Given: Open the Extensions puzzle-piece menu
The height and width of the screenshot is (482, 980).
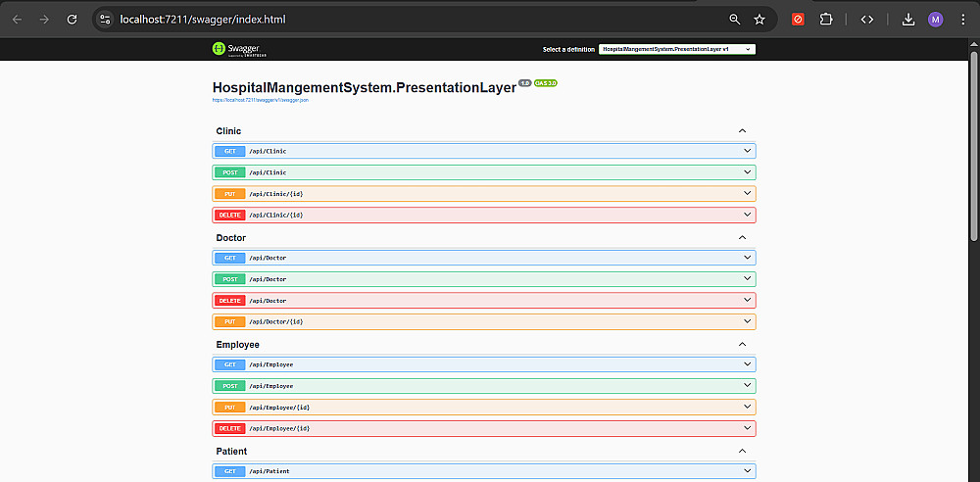Looking at the screenshot, I should coord(825,20).
